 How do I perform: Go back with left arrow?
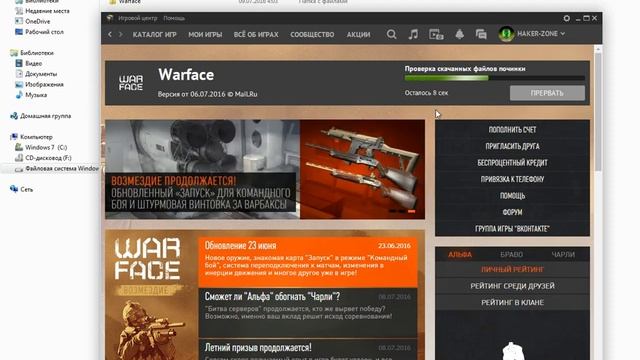click(x=110, y=35)
